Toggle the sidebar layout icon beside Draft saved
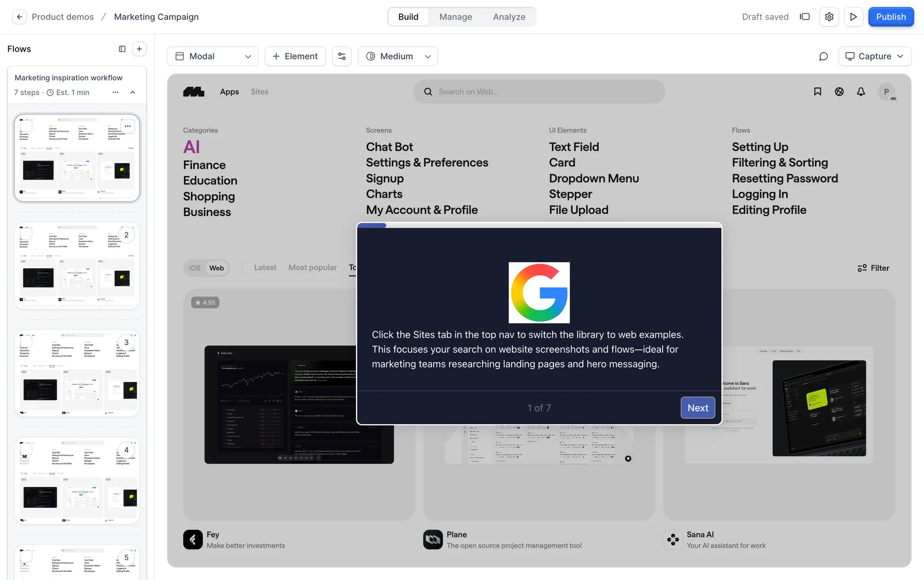Screen dimensions: 924x580 tap(805, 17)
